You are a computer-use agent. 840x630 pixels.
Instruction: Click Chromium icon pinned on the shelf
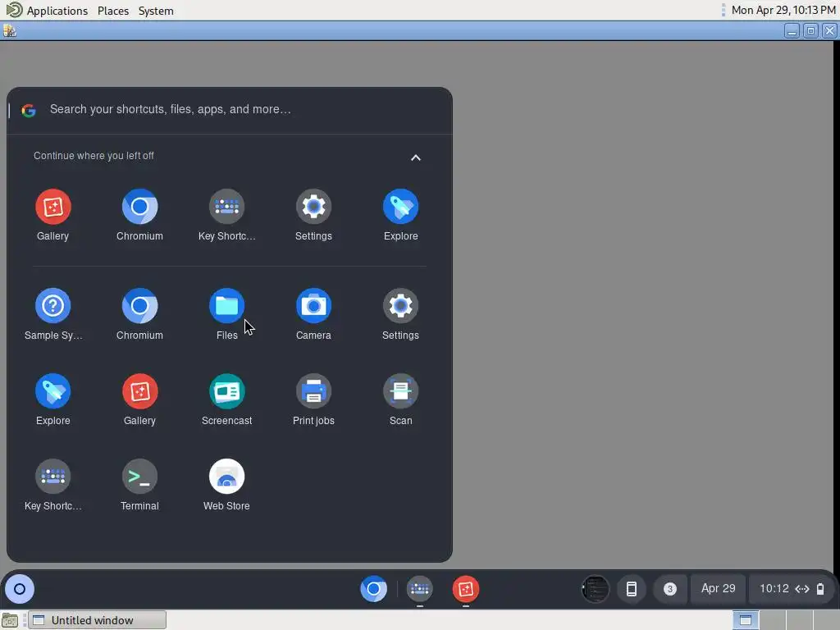[x=373, y=589]
